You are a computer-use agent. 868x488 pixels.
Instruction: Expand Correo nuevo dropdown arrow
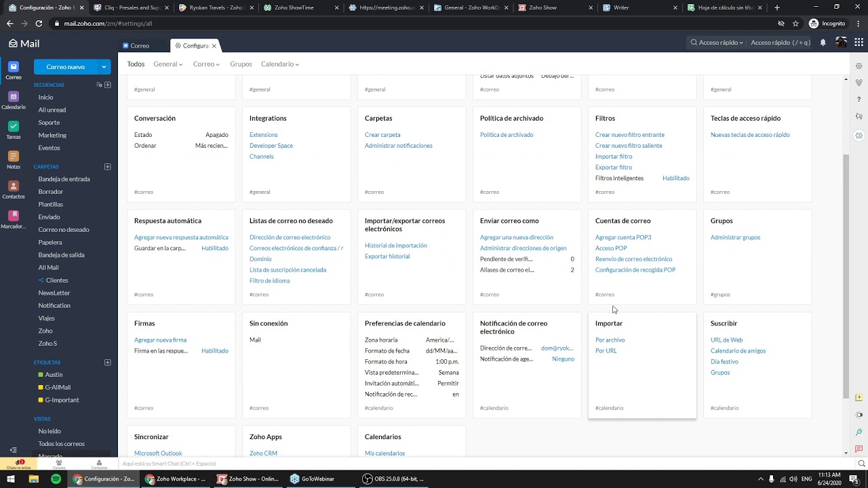click(x=104, y=67)
